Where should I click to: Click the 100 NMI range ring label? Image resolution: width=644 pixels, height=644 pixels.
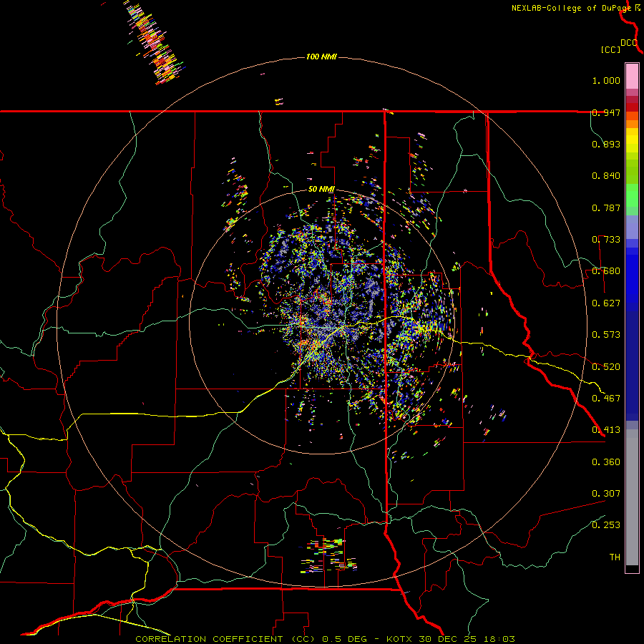pos(321,57)
